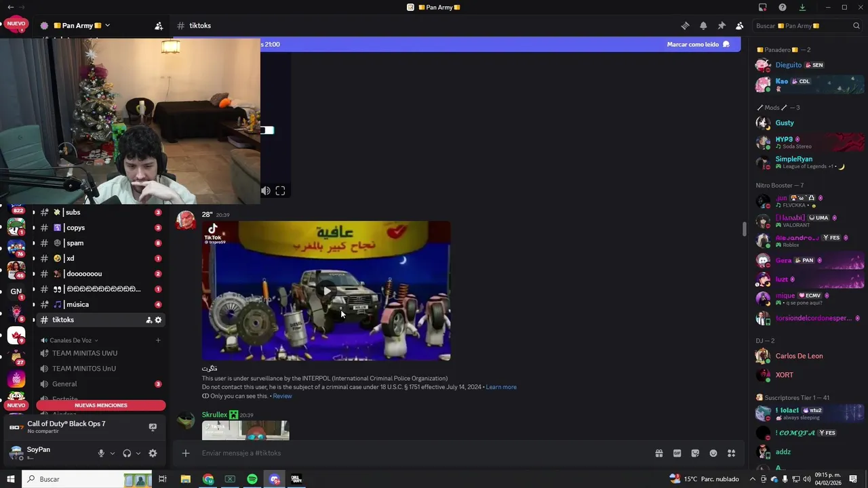The image size is (868, 488).
Task: Click the chat scrollbar thumb
Action: point(744,229)
